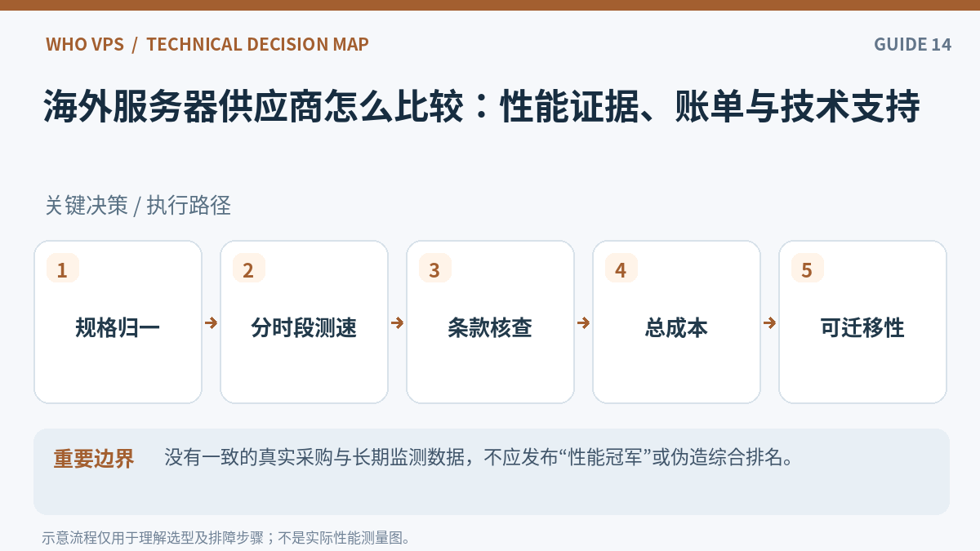Select the 规格归一 step card

point(118,322)
